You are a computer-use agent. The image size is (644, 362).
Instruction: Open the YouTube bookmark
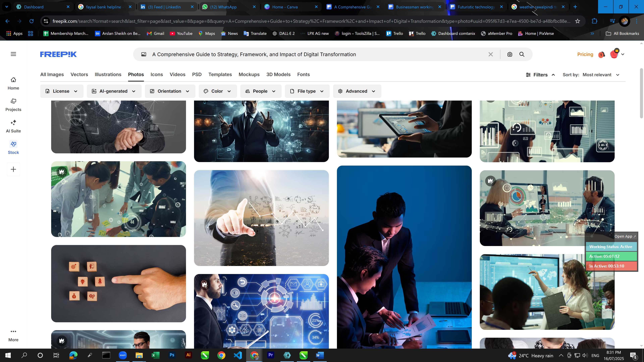click(181, 34)
